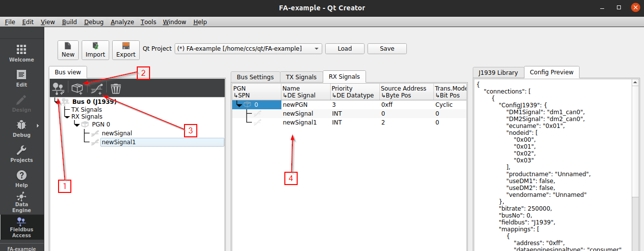Viewport: 644px width, 251px height.
Task: Click the add PGN cube icon
Action: [78, 88]
